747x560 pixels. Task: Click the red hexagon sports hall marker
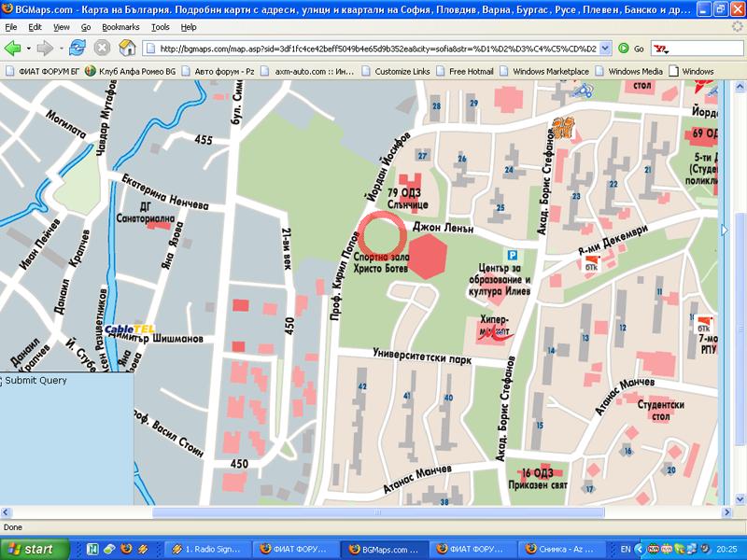pyautogui.click(x=429, y=256)
